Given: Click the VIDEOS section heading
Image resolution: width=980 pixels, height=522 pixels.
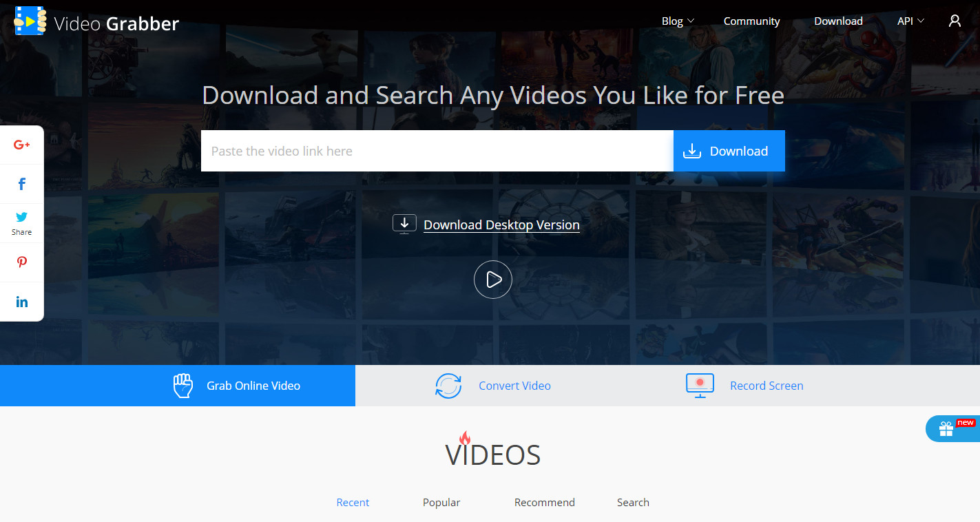Looking at the screenshot, I should coord(493,455).
